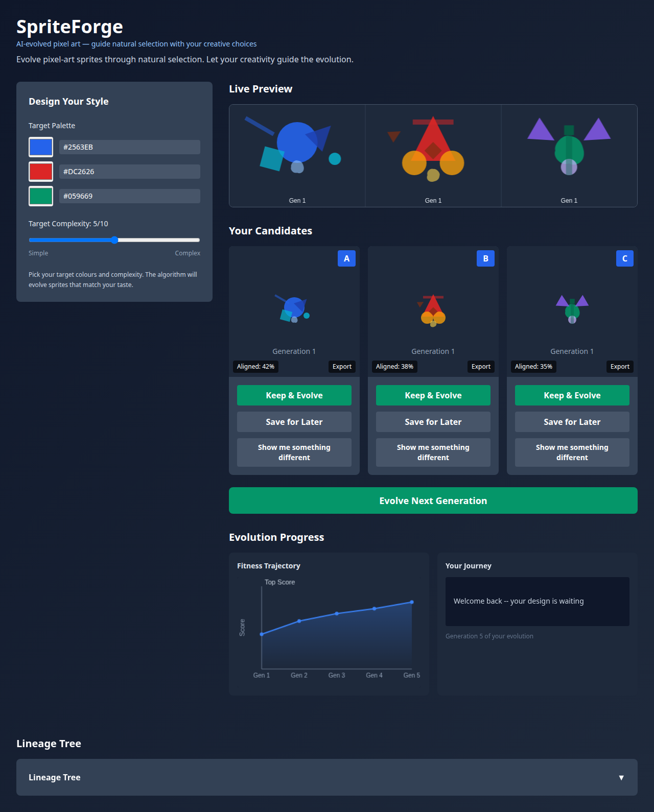The image size is (654, 812).
Task: Open the blue #2563EB color swatch
Action: pyautogui.click(x=41, y=147)
